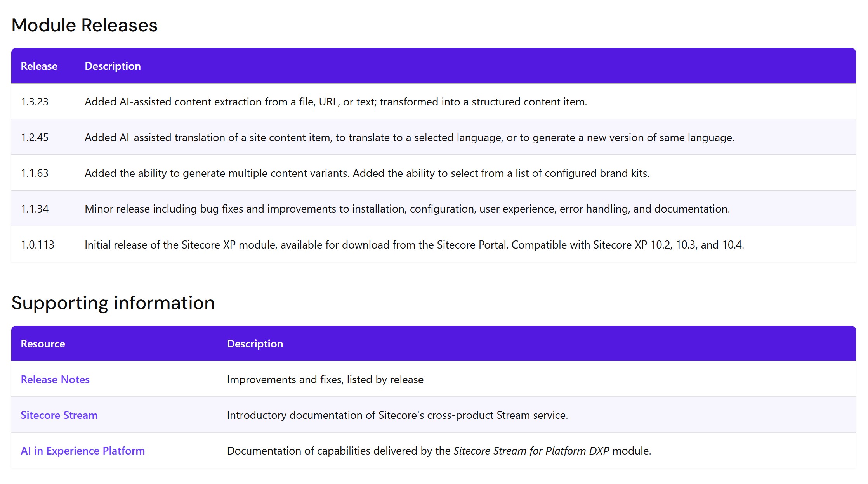Open the Sitecore Stream link
868x484 pixels.
pos(59,415)
